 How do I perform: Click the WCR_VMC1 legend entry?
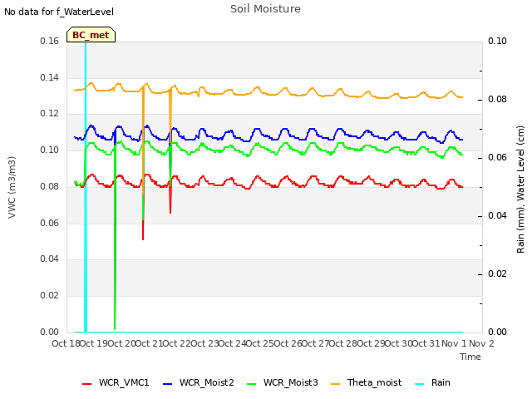click(x=116, y=382)
